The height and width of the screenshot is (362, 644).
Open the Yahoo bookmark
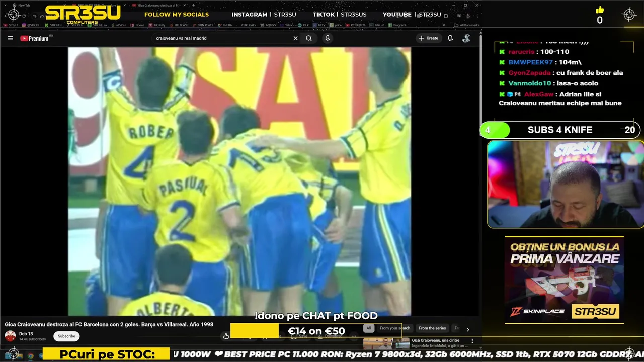(x=287, y=25)
